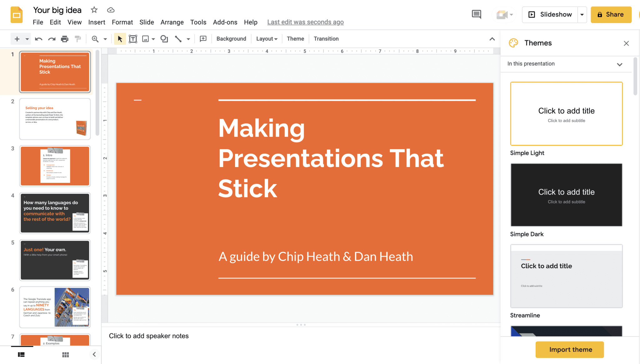This screenshot has width=640, height=364.
Task: Select slide 4 'How many languages' thumbnail
Action: [55, 213]
